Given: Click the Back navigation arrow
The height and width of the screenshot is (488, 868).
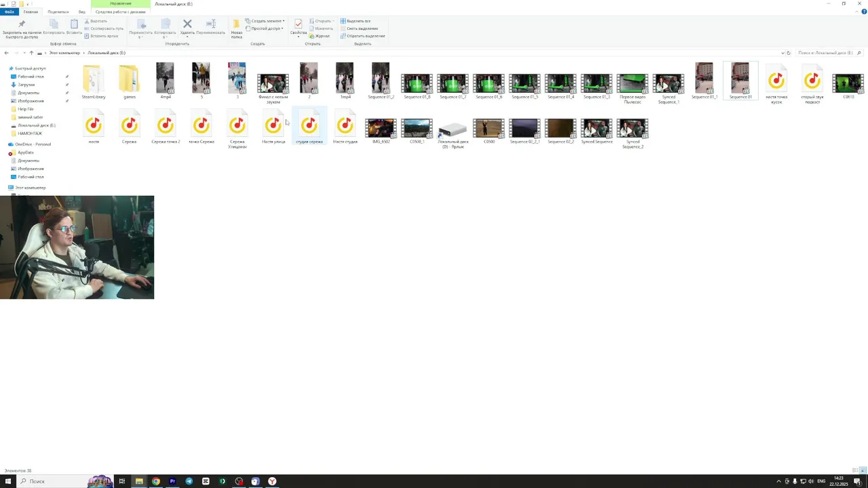Looking at the screenshot, I should (x=6, y=53).
